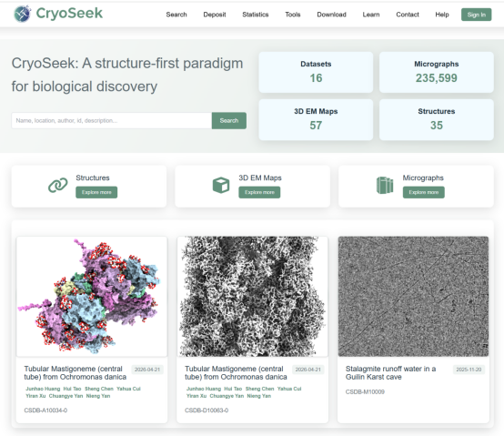This screenshot has height=436, width=504.
Task: Click author Nieng Yan in CSDB-D10063-0 card
Action: pyautogui.click(x=258, y=396)
